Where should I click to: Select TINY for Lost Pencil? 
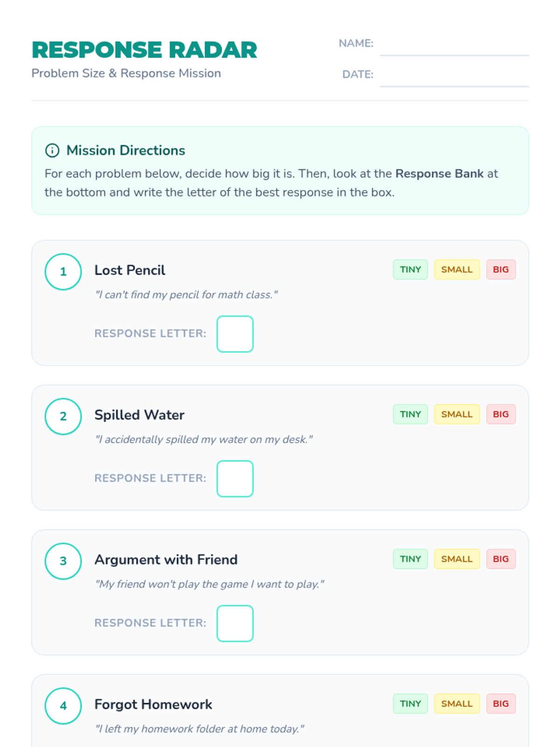(410, 269)
